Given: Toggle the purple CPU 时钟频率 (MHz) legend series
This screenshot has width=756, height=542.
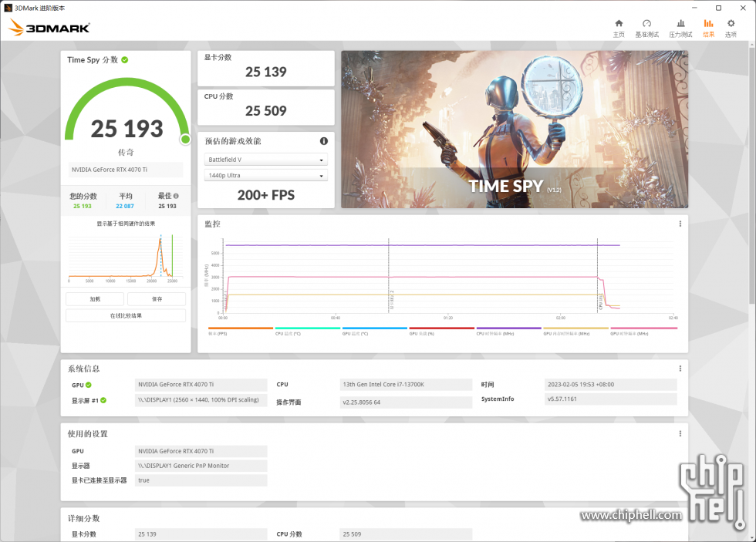Looking at the screenshot, I should tap(508, 331).
